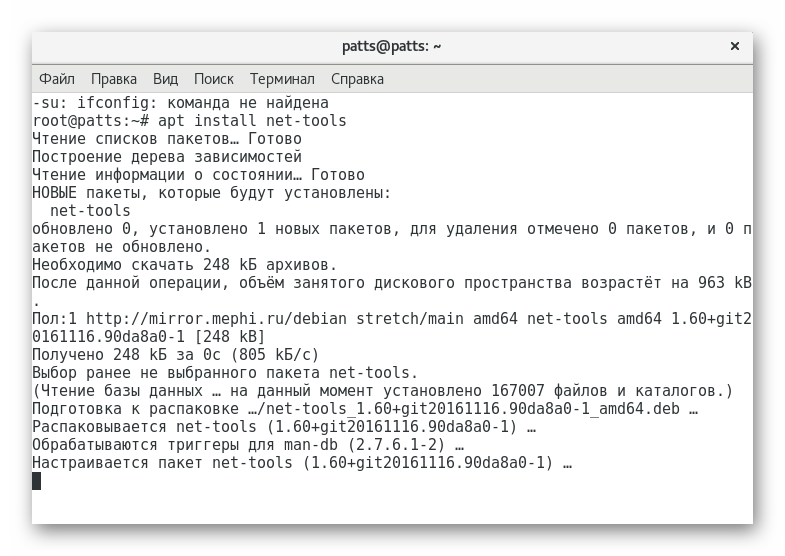Click the '-su: ifconfig: команда не найдена' line
785x556 pixels.
click(x=181, y=103)
